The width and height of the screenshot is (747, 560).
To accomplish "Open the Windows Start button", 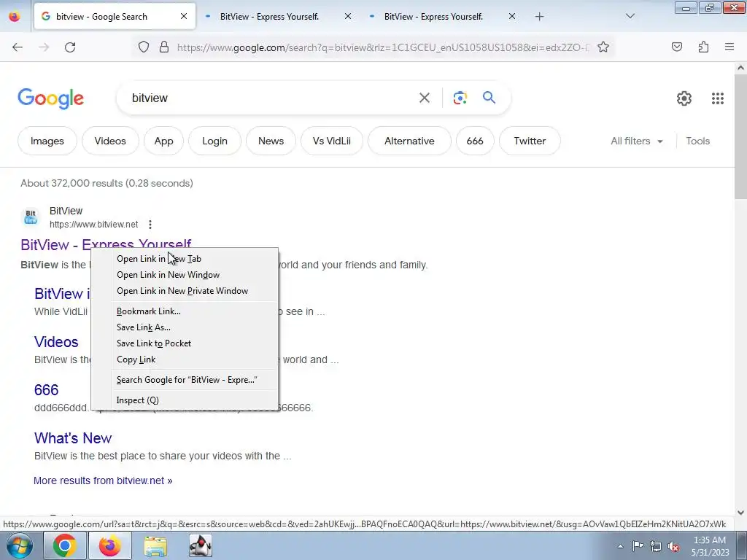I will point(19,545).
